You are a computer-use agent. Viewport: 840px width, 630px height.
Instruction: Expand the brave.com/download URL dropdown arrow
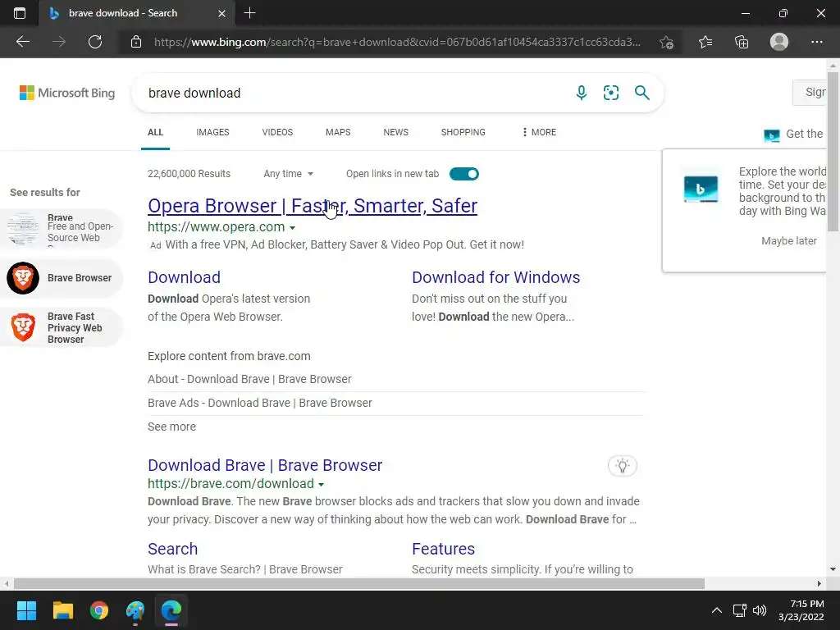tap(321, 484)
